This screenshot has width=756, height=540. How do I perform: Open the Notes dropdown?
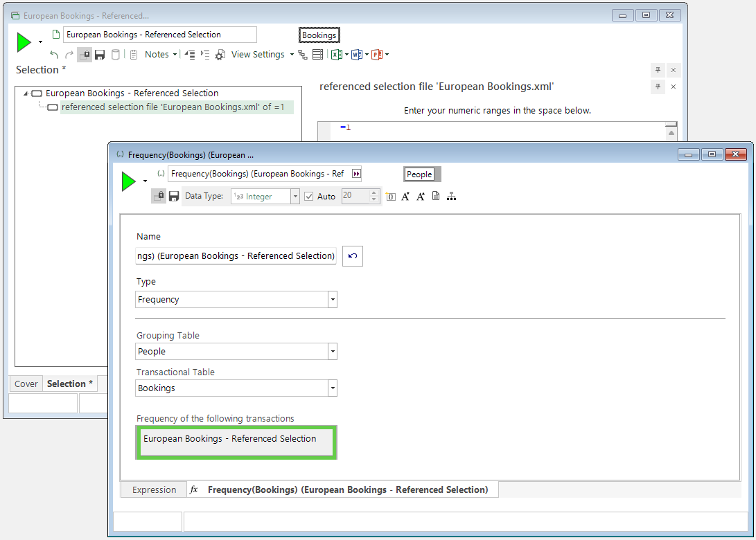click(x=175, y=55)
